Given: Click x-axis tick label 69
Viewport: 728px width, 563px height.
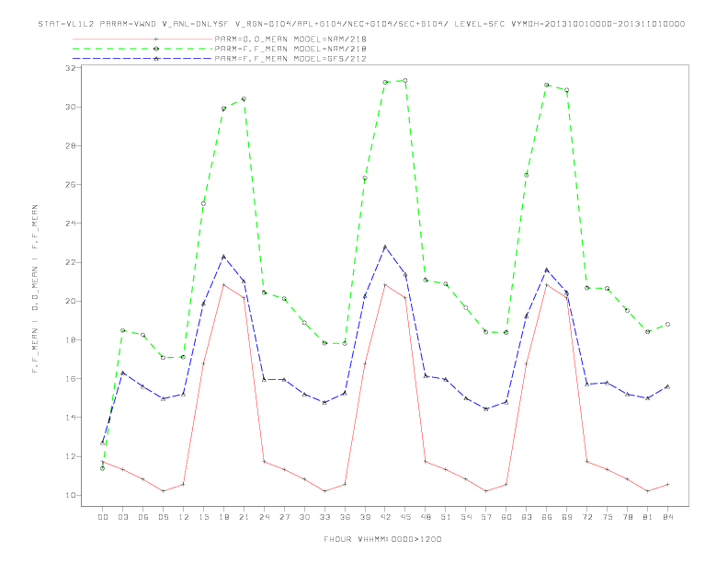Looking at the screenshot, I should (x=567, y=517).
